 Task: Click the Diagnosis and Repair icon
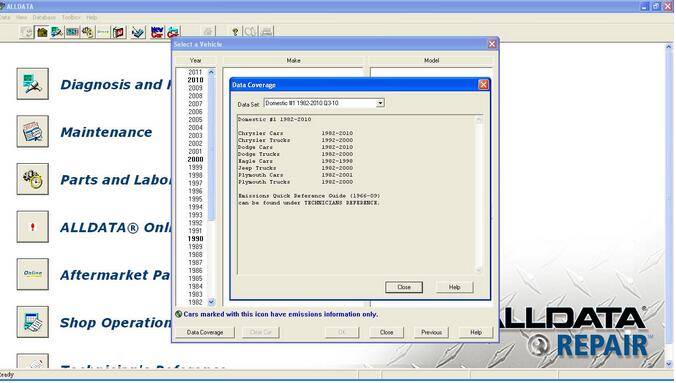coord(33,84)
